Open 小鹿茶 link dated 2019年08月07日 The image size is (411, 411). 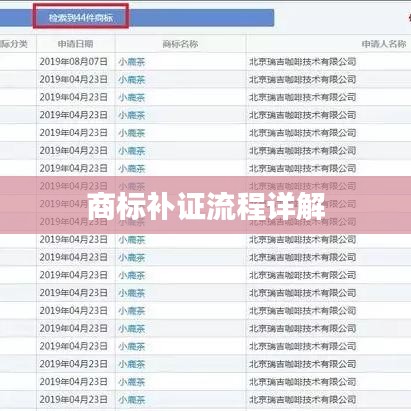point(132,62)
